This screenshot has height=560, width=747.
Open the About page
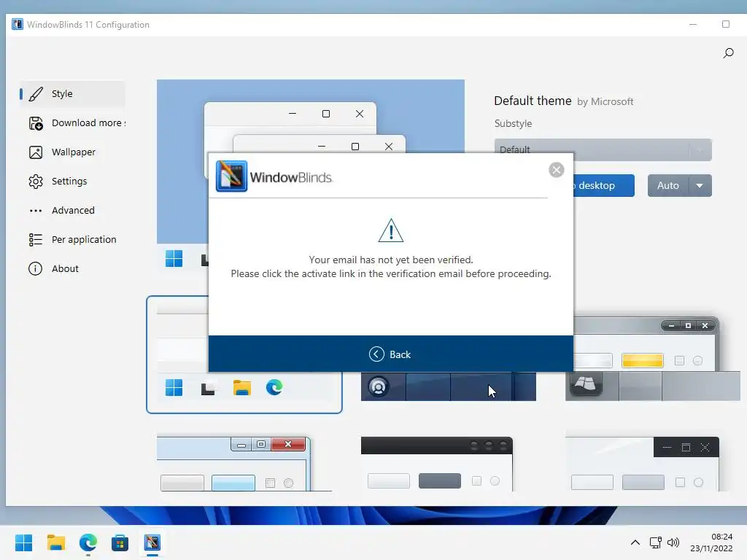pos(72,268)
